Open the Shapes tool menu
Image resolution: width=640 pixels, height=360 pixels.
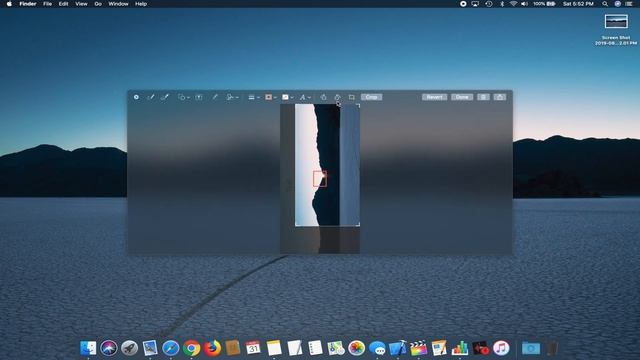tap(183, 97)
